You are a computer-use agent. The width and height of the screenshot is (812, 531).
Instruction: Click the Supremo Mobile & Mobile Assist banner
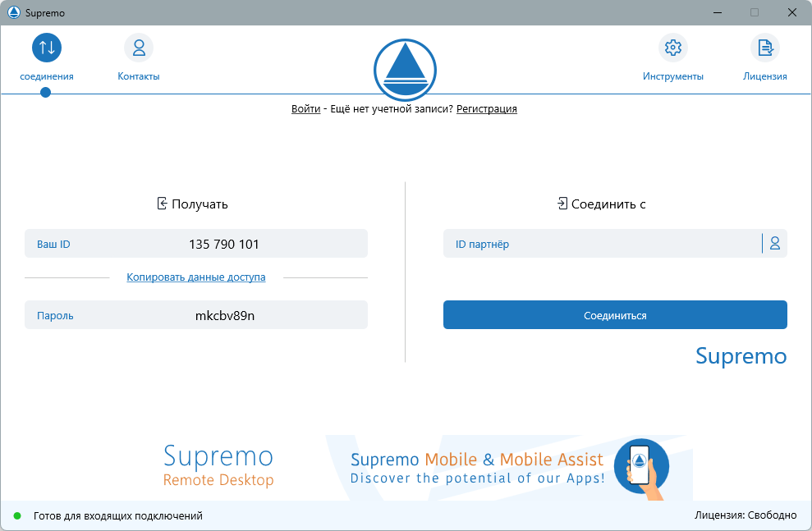pyautogui.click(x=507, y=468)
